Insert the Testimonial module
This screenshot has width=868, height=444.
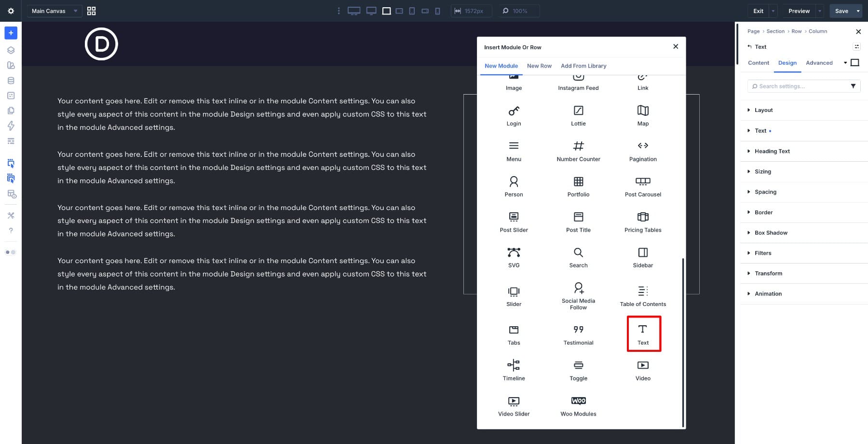pos(578,335)
